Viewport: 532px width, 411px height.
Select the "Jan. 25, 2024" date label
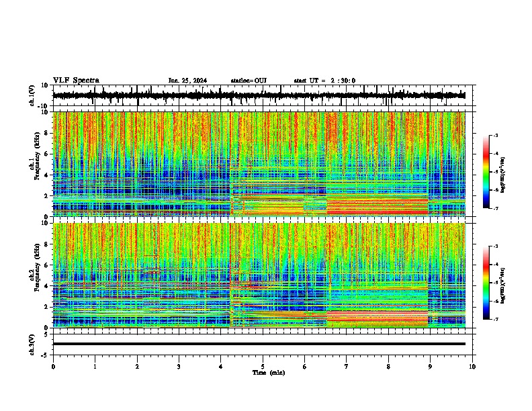187,81
